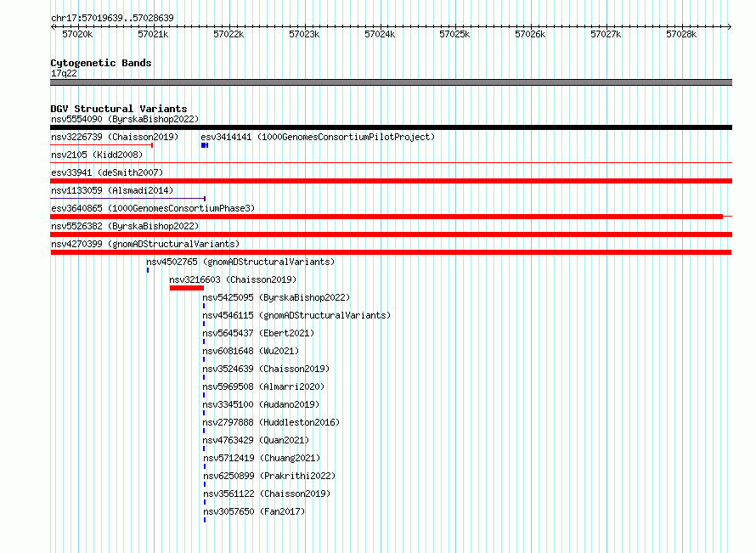Image resolution: width=756 pixels, height=553 pixels.
Task: Open nsv4270399 (gnomADStructuralVariants) entry
Action: (145, 244)
